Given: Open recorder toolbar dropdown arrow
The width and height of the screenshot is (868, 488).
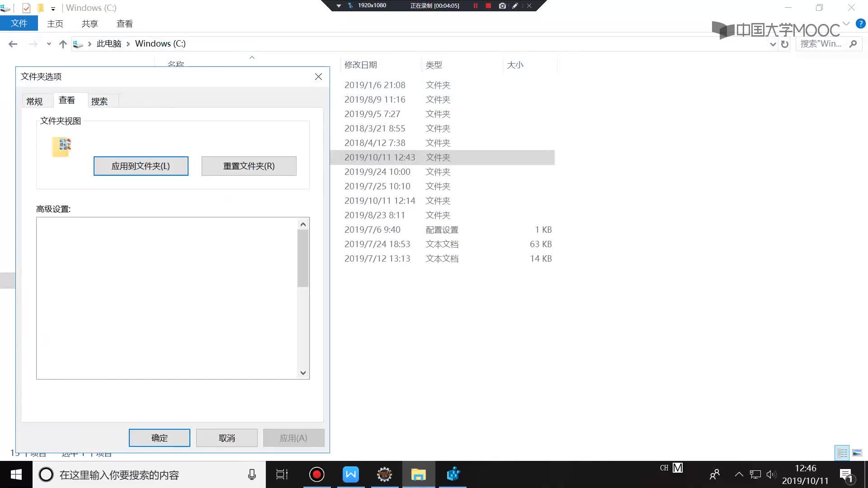Looking at the screenshot, I should (x=339, y=6).
